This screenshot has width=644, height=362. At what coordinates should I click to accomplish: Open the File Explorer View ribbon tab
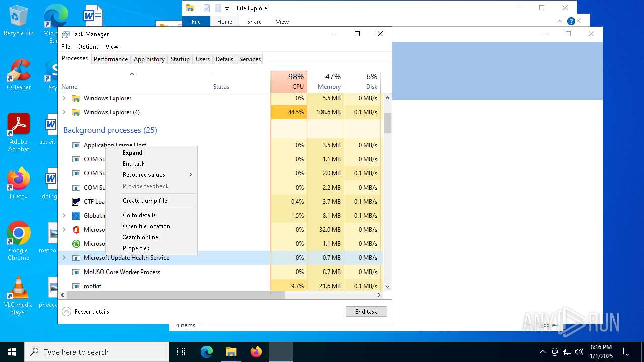click(282, 22)
